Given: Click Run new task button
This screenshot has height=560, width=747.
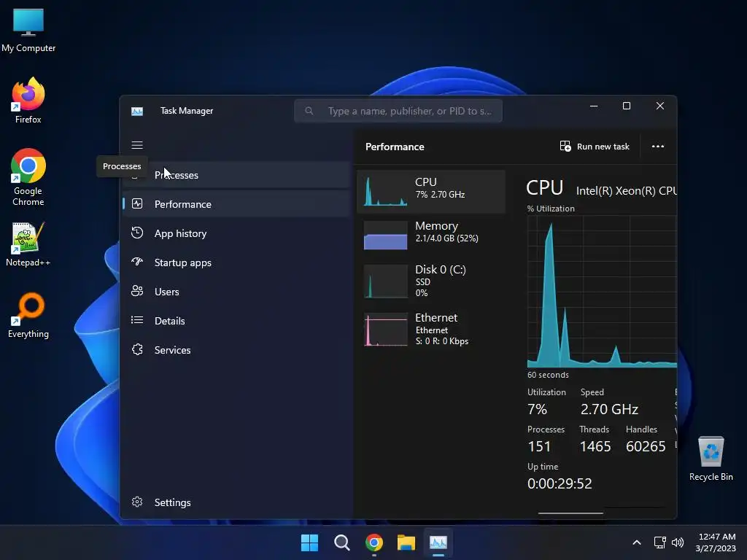Looking at the screenshot, I should pyautogui.click(x=595, y=146).
